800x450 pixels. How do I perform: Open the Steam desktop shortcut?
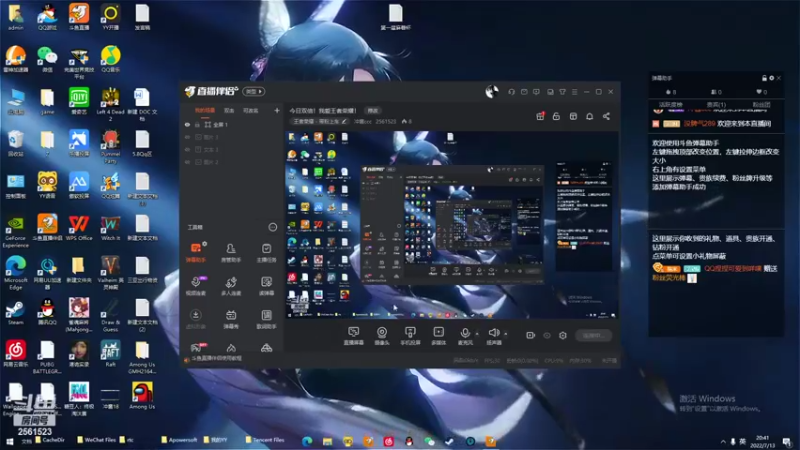(15, 312)
